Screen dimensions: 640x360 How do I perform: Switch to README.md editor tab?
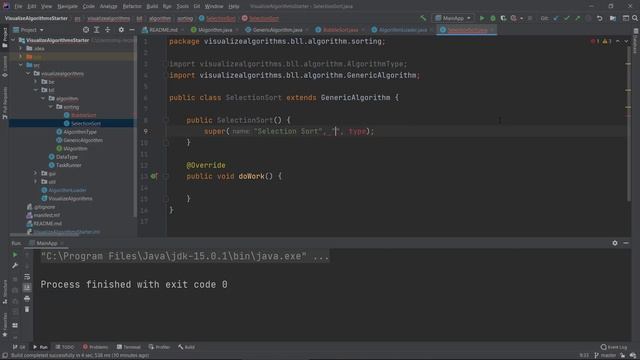[163, 30]
